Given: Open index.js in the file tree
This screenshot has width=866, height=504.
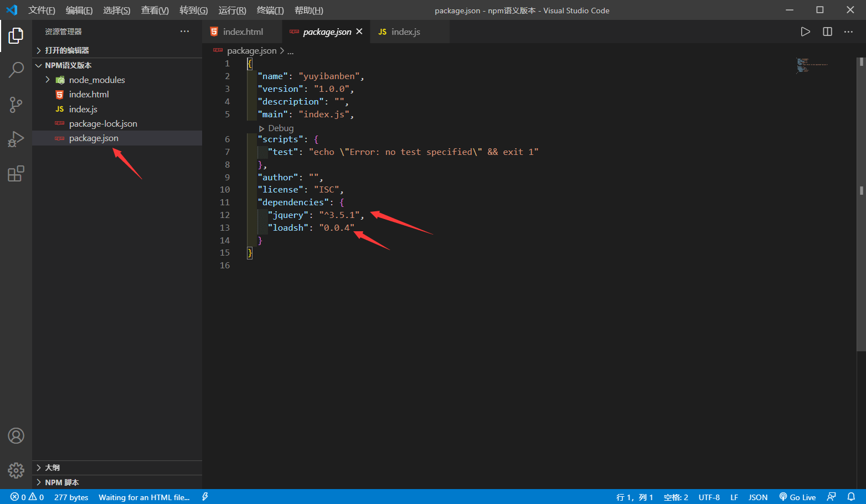Looking at the screenshot, I should click(117, 109).
